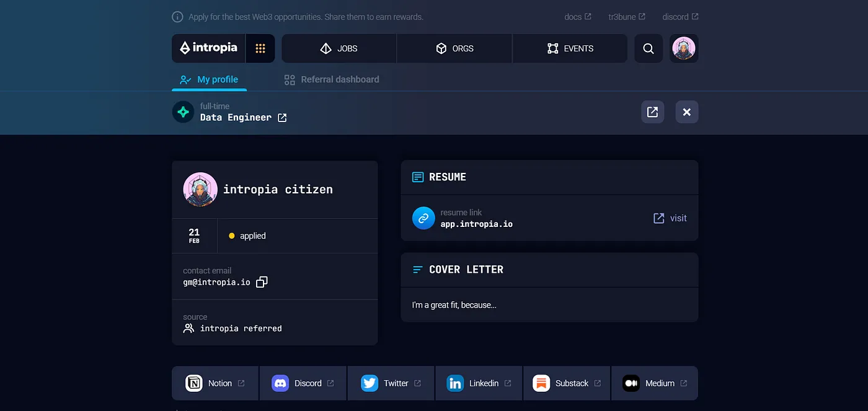Click the intropia logo
This screenshot has height=411, width=868.
tap(208, 48)
